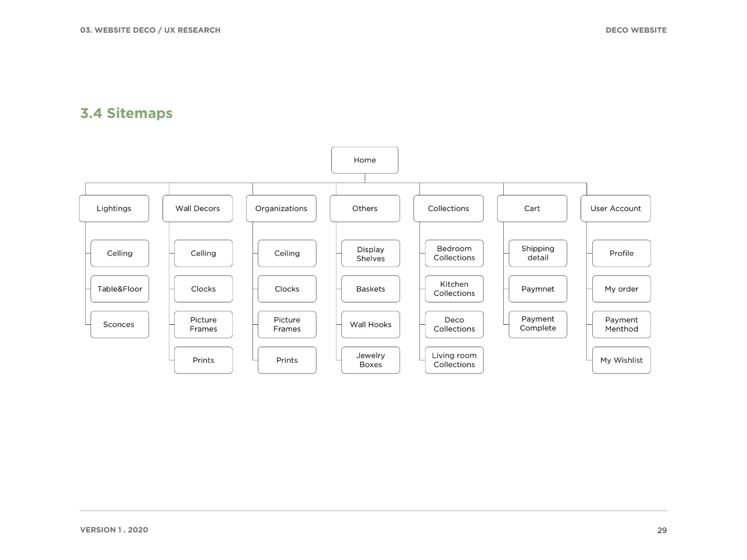This screenshot has width=747, height=560.
Task: Click the Wall Hooks node
Action: (x=371, y=325)
